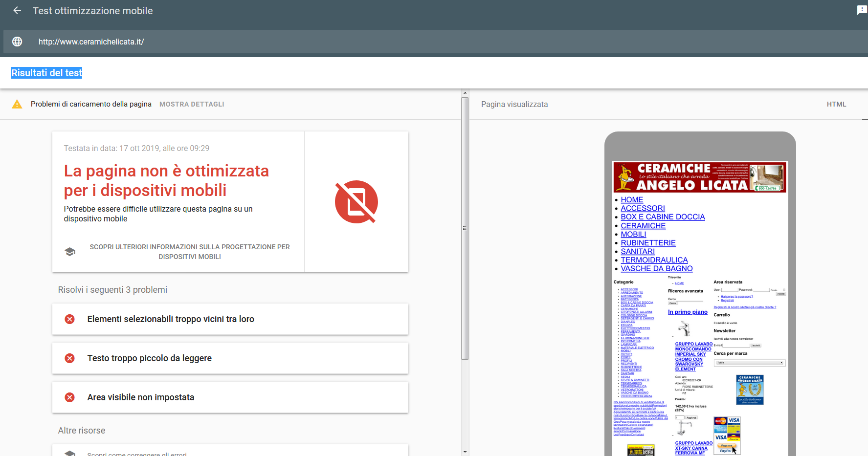Click the CERAMICHE link in the preview

(x=643, y=226)
